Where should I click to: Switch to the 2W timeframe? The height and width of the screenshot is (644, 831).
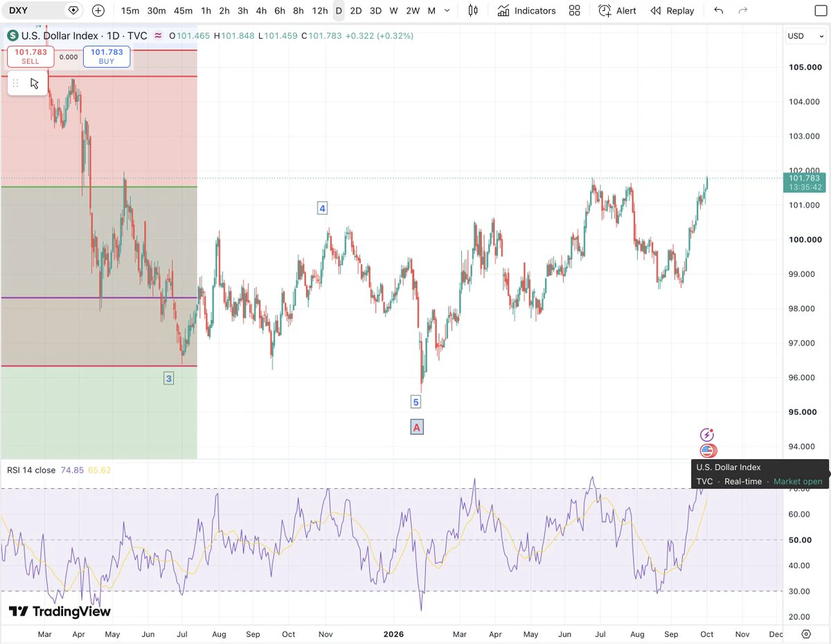click(x=413, y=10)
